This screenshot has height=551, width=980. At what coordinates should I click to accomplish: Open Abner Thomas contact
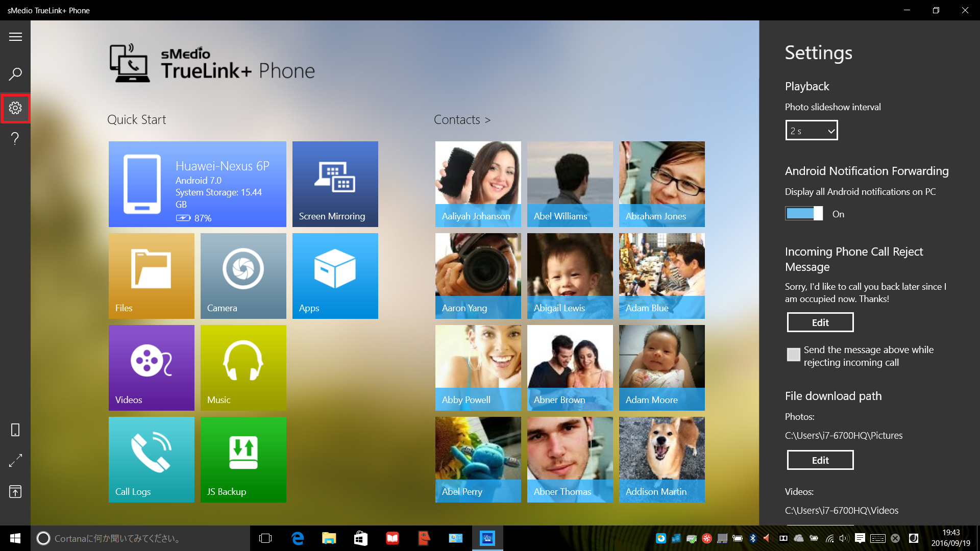(x=570, y=460)
